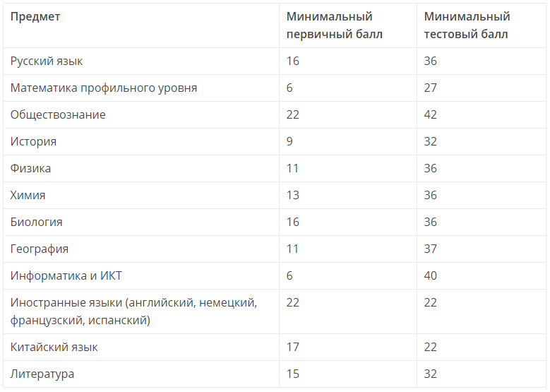
Task: Click test score 27 for Математика
Action: (x=431, y=88)
